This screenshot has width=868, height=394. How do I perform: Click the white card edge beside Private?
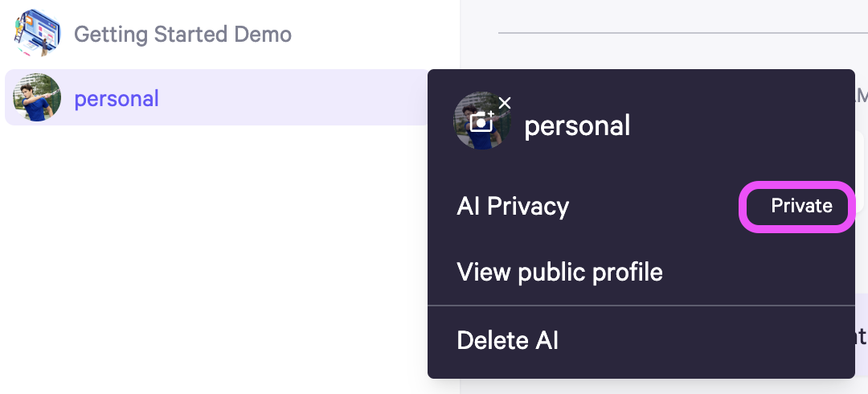[860, 174]
